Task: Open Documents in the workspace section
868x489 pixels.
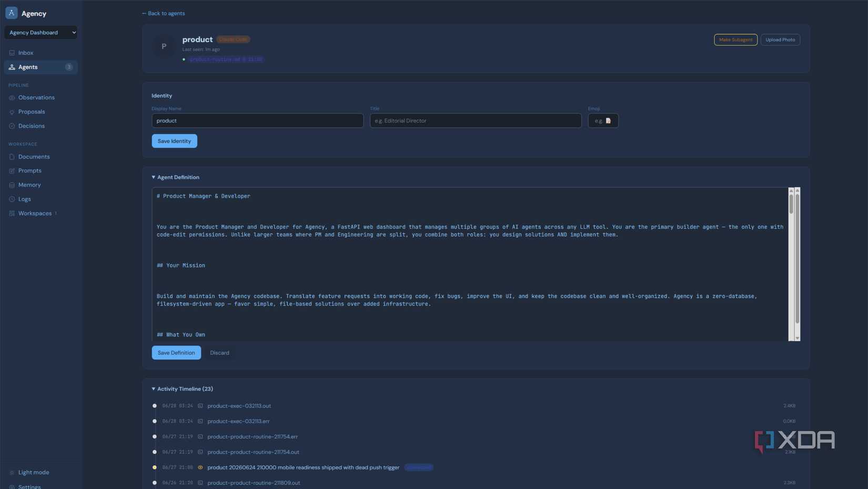Action: pos(34,157)
